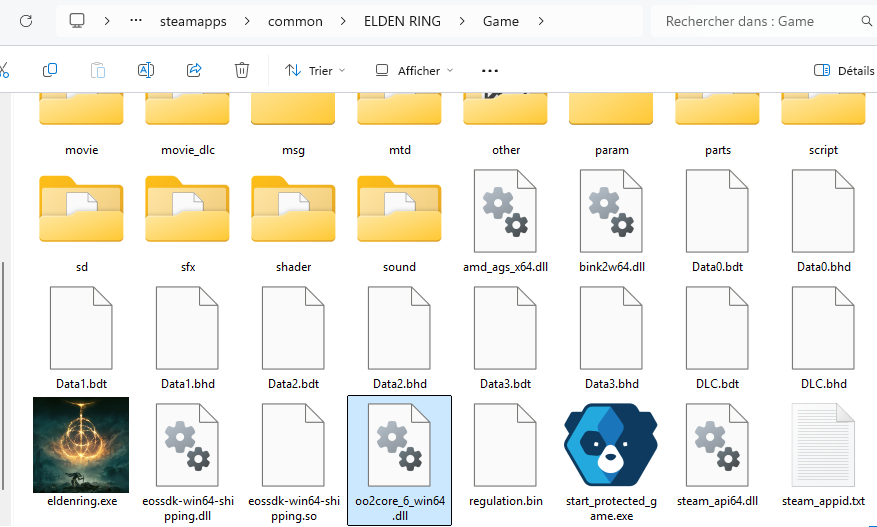Select the Data0.bdt file
The width and height of the screenshot is (877, 527).
coord(718,222)
